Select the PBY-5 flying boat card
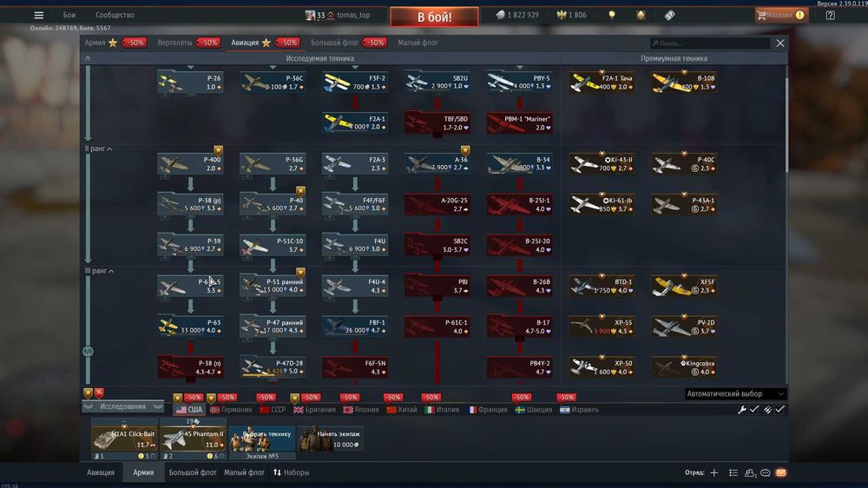The width and height of the screenshot is (868, 488). (520, 82)
